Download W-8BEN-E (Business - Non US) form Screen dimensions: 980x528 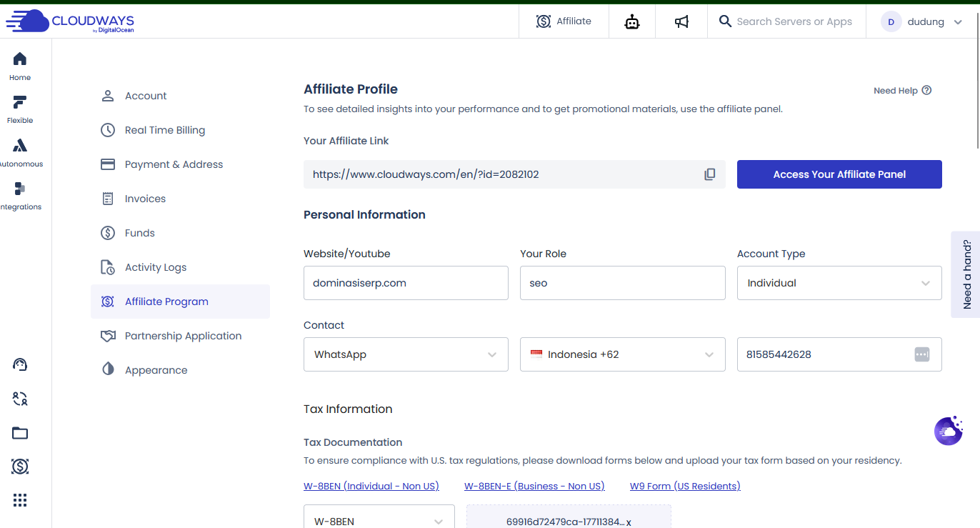point(534,486)
